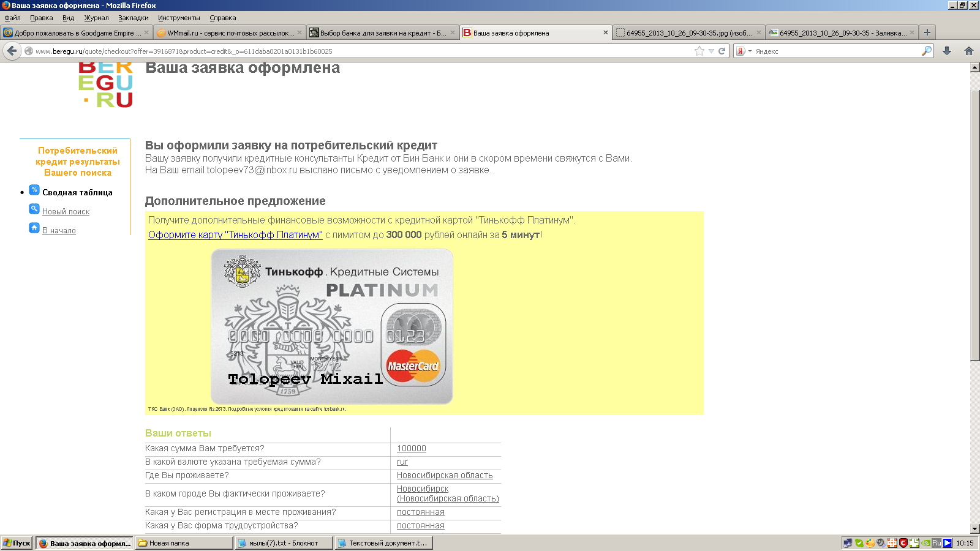Screen dimensions: 980x551
Task: Switch to the 64955 jpg image tab
Action: click(688, 33)
